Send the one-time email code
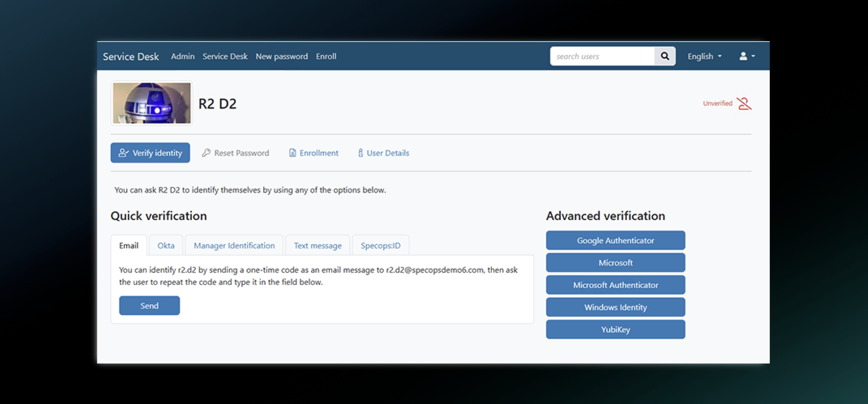Screen dimensions: 868x404 149,306
